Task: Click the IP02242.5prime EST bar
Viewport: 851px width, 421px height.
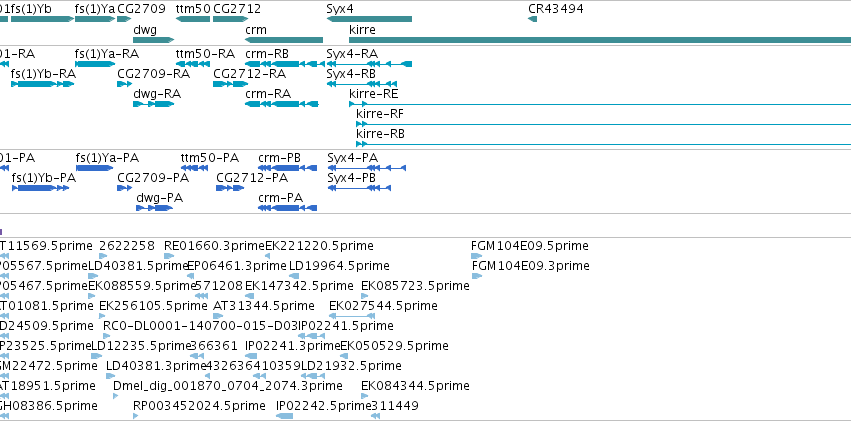Action: [x=285, y=416]
